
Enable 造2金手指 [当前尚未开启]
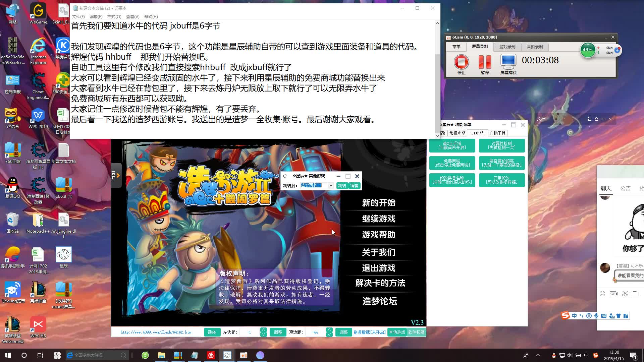(x=452, y=145)
